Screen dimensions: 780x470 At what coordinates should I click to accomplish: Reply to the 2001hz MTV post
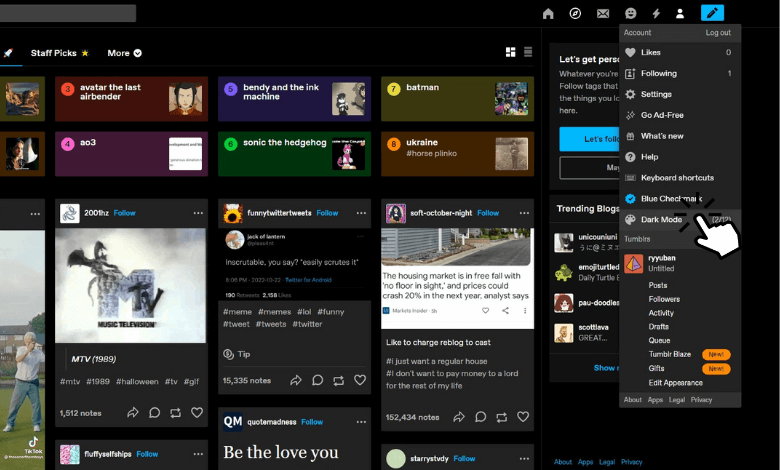[154, 413]
